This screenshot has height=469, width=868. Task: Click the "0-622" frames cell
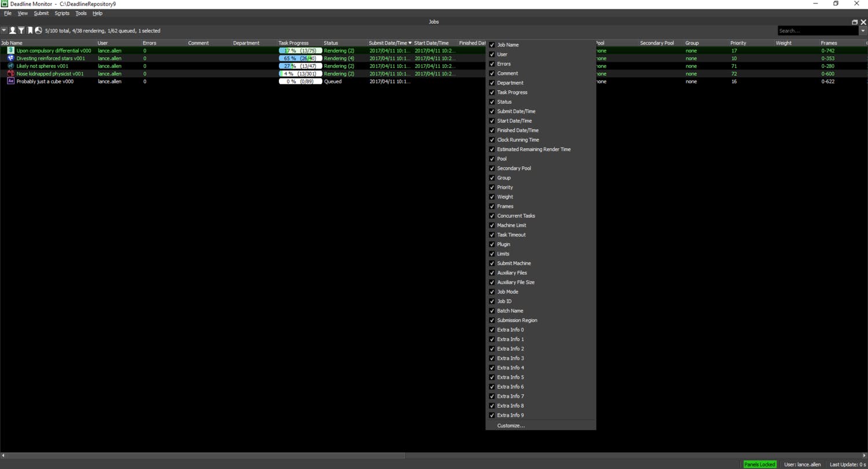coord(828,81)
